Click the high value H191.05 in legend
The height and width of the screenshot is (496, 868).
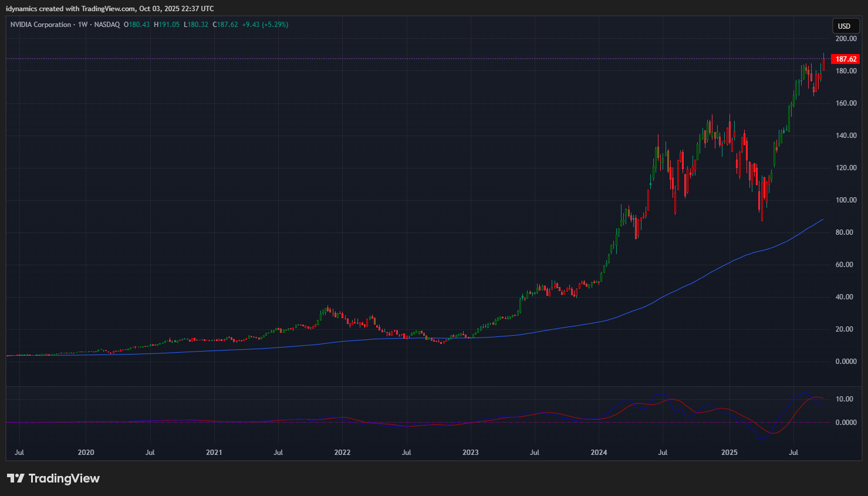pos(167,25)
